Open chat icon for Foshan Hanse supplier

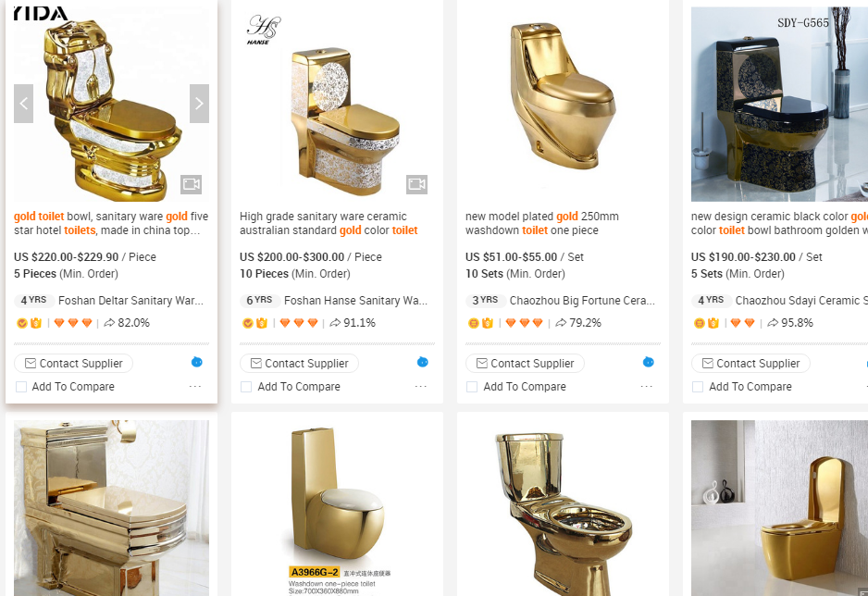422,362
